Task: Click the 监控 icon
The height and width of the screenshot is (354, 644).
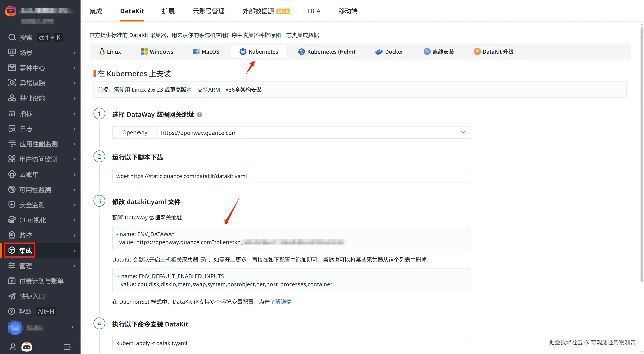Action: pyautogui.click(x=12, y=235)
